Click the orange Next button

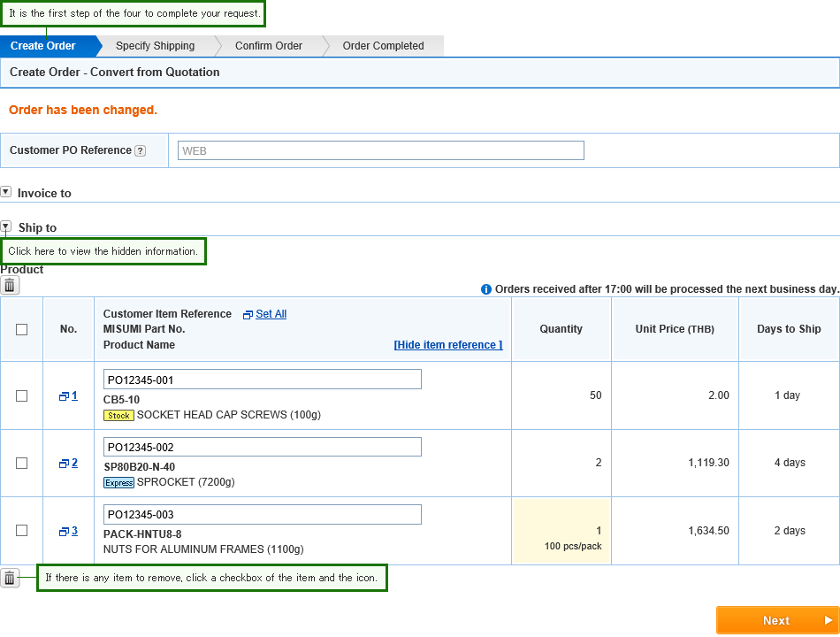click(x=777, y=620)
